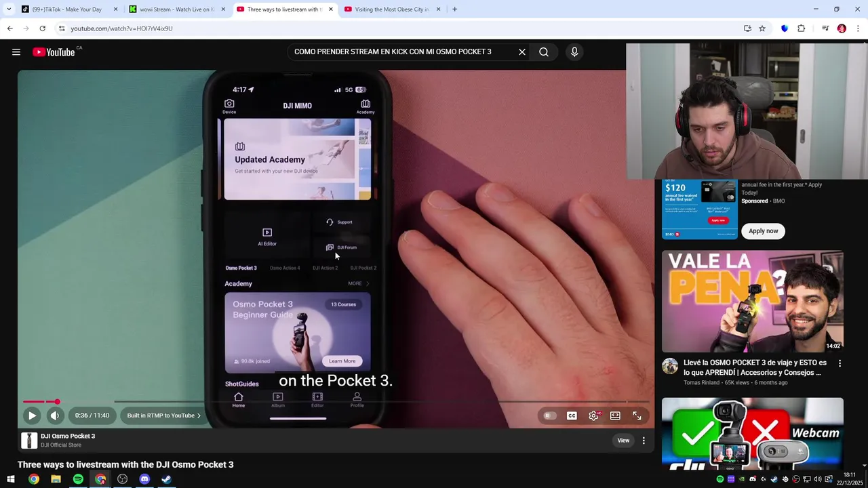Screen dimensions: 868x488
Task: Go back in browser history
Action: coord(9,28)
